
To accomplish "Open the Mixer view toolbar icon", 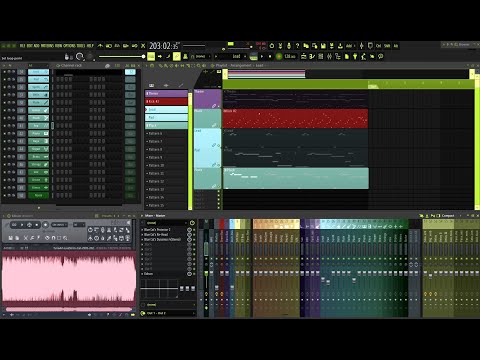I will click(x=329, y=56).
